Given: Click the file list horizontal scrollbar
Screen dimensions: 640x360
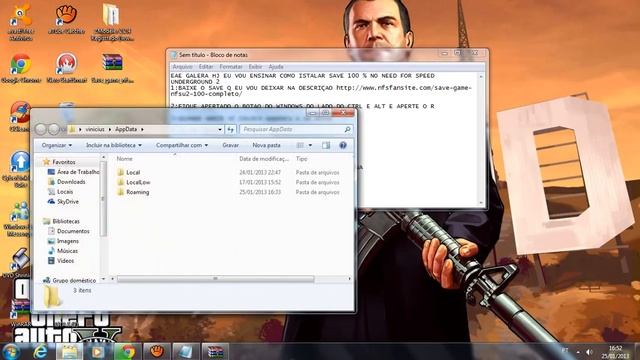Looking at the screenshot, I should coord(216,279).
